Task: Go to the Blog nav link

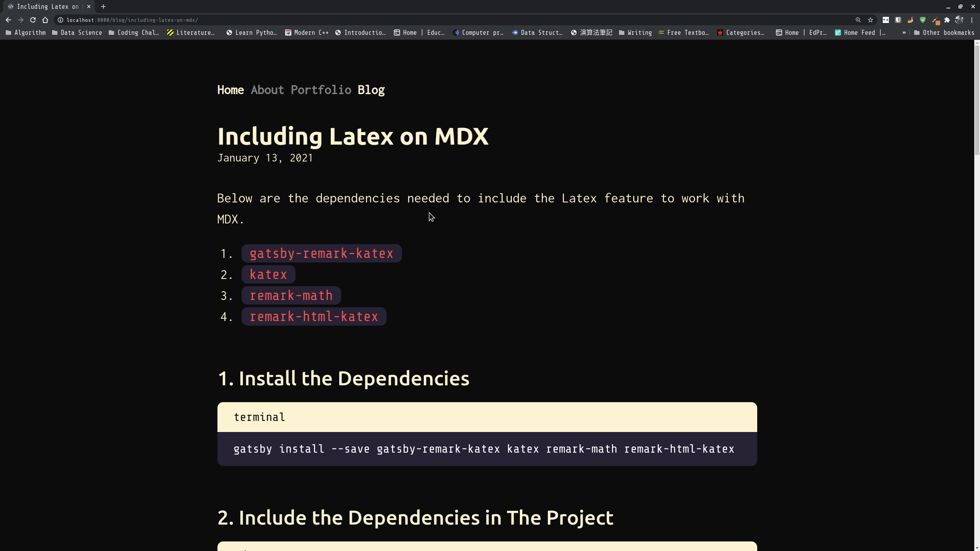Action: click(371, 90)
